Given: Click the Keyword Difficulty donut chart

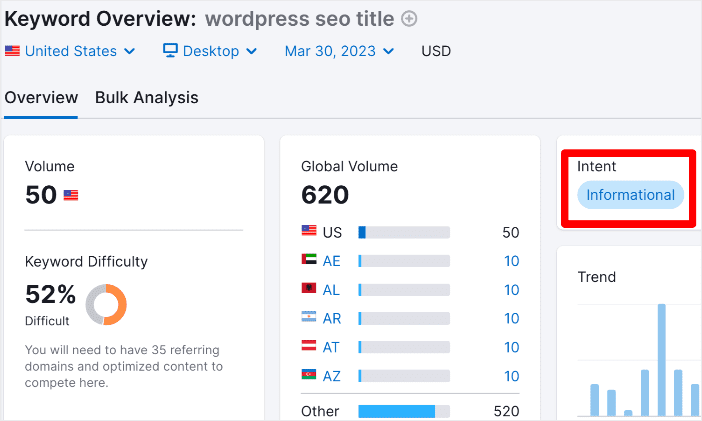Looking at the screenshot, I should [106, 304].
